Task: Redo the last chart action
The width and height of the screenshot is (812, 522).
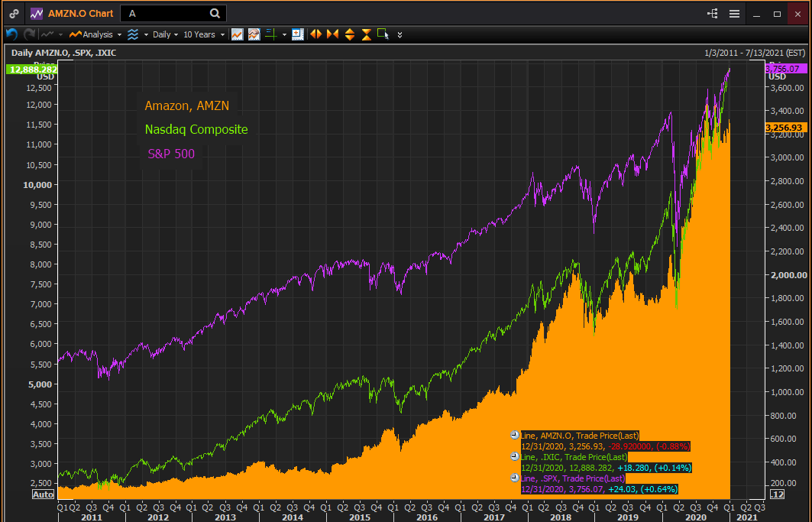Action: pyautogui.click(x=30, y=34)
